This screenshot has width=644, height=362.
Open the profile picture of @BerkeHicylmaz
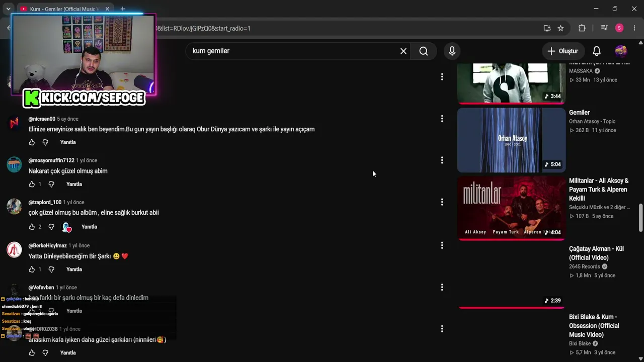[14, 249]
